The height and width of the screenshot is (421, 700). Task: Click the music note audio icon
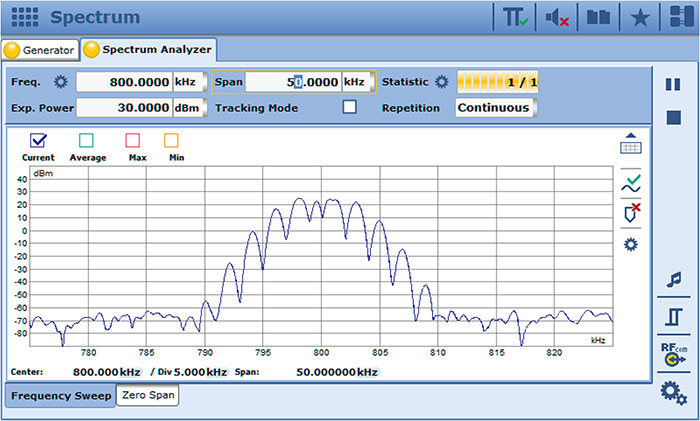click(674, 280)
